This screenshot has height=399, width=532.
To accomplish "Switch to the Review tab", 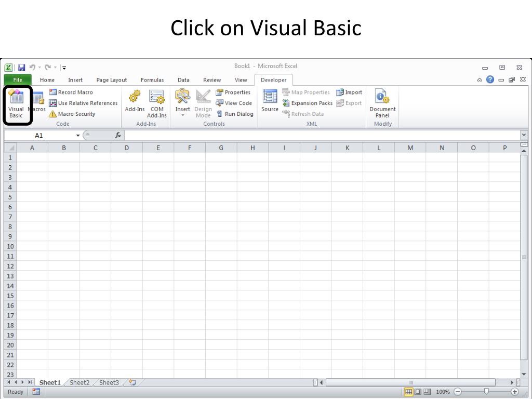I will 212,80.
